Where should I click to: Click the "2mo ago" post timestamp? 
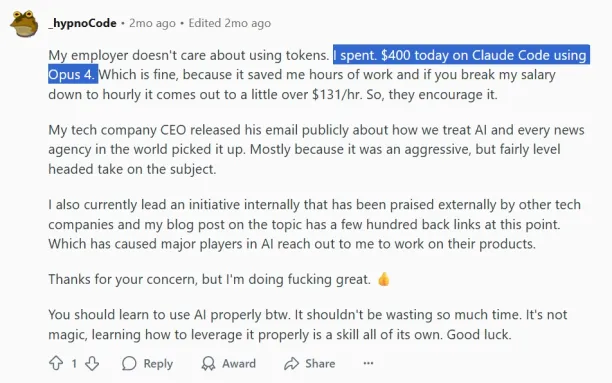152,23
